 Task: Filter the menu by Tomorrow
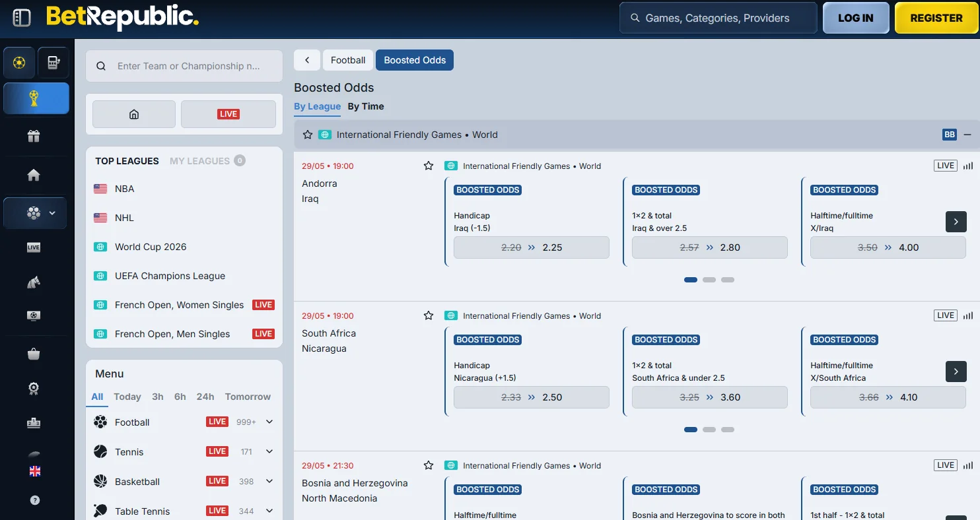[x=248, y=397]
